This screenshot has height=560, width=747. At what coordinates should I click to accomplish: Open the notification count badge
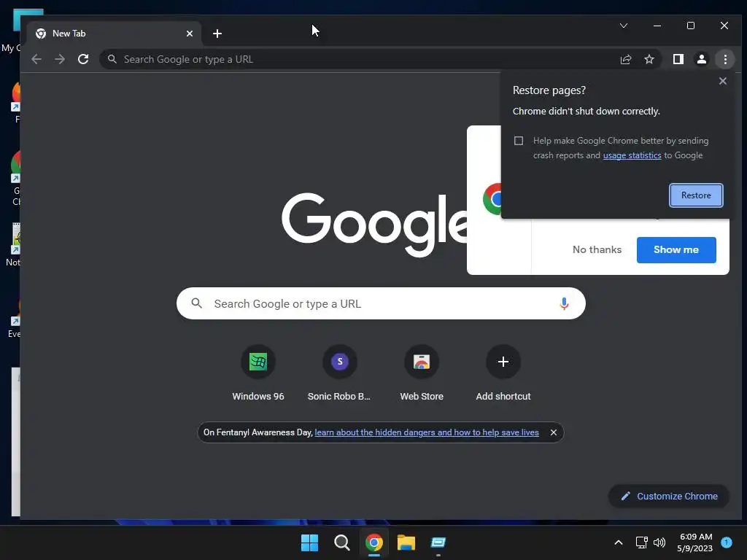pos(727,542)
